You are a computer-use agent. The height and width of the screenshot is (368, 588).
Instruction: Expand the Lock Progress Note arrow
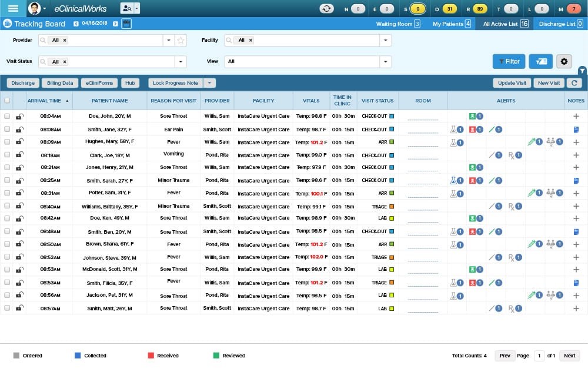pos(210,83)
